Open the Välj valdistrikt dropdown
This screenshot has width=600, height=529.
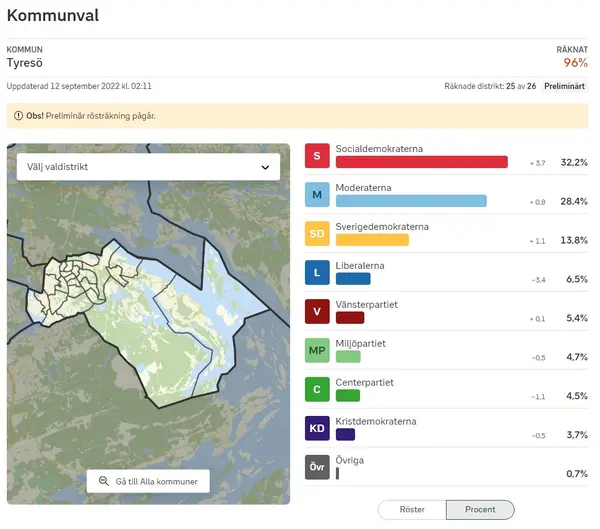148,167
